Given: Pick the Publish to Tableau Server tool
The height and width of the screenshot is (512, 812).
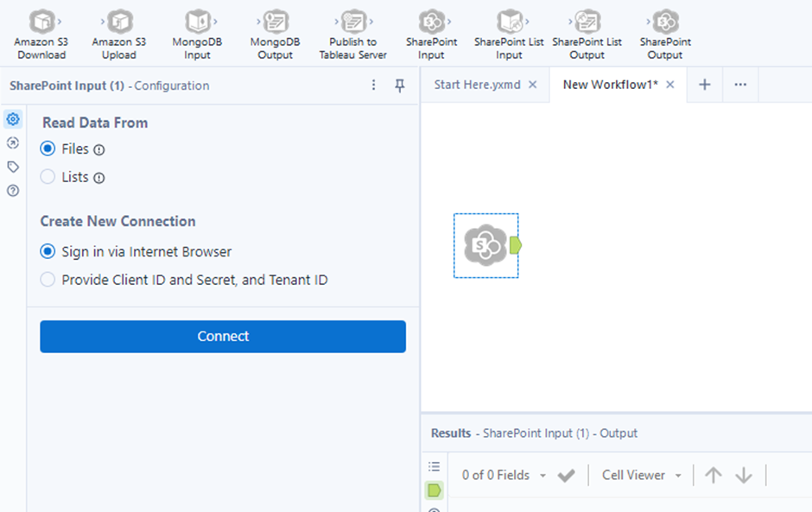Looking at the screenshot, I should click(x=352, y=23).
